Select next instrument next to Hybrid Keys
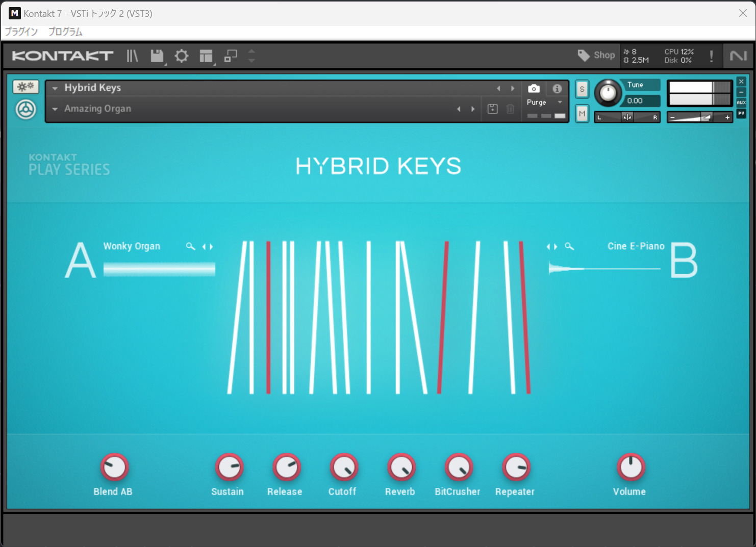Image resolution: width=756 pixels, height=547 pixels. pyautogui.click(x=513, y=88)
